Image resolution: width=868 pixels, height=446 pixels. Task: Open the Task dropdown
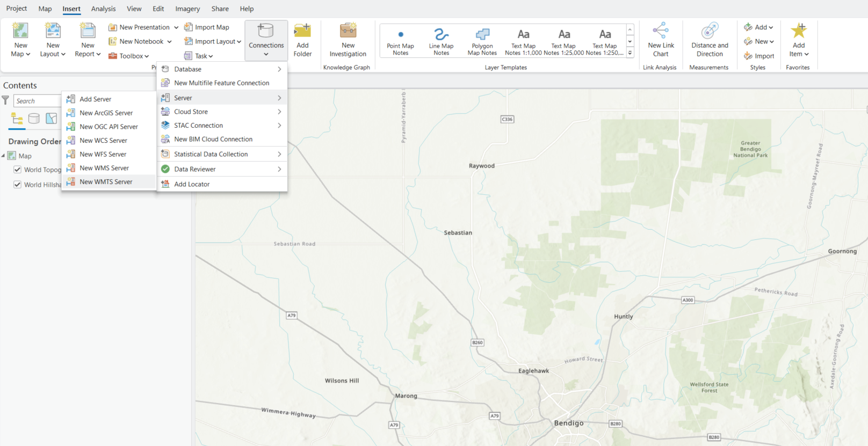coord(198,56)
